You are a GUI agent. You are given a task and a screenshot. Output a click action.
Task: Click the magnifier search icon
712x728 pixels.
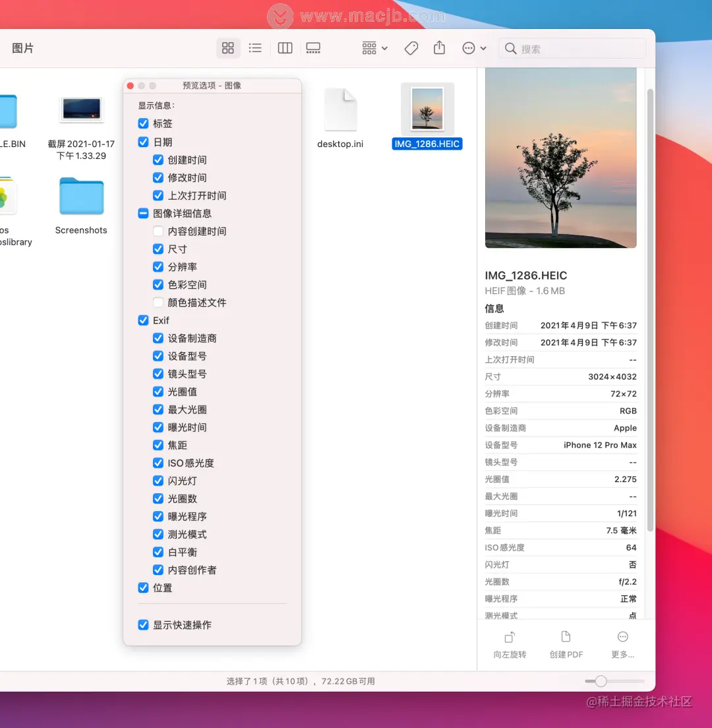tap(510, 48)
